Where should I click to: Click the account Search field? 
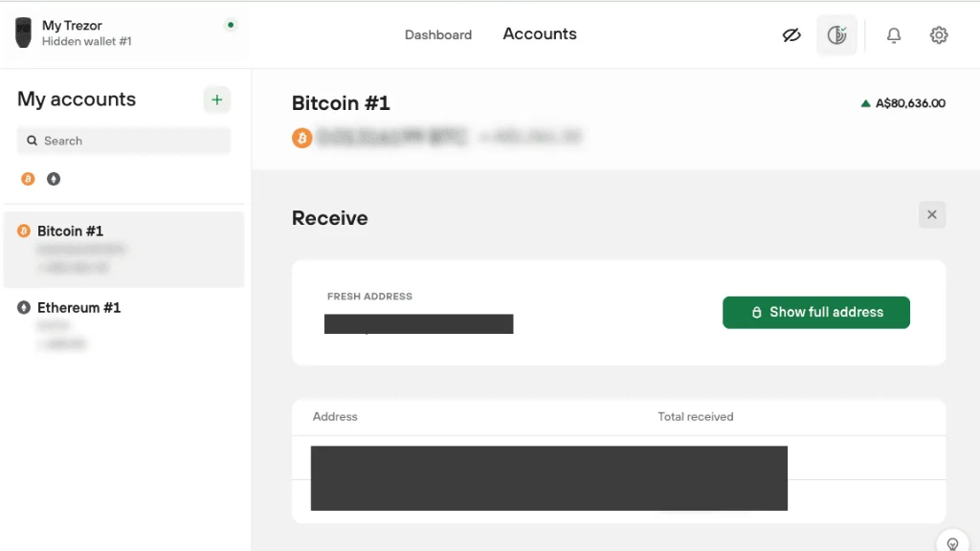123,141
